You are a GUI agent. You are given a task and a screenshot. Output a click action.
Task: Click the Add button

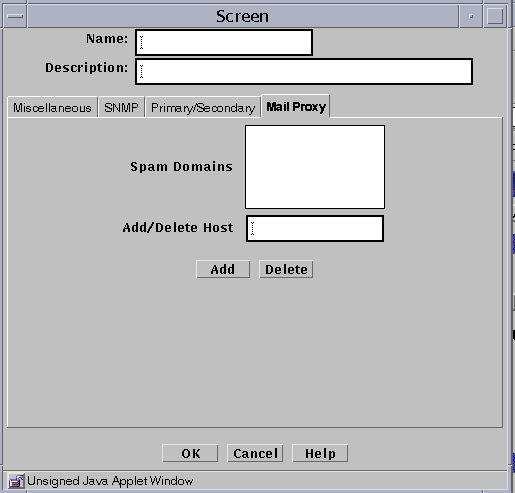[x=223, y=269]
